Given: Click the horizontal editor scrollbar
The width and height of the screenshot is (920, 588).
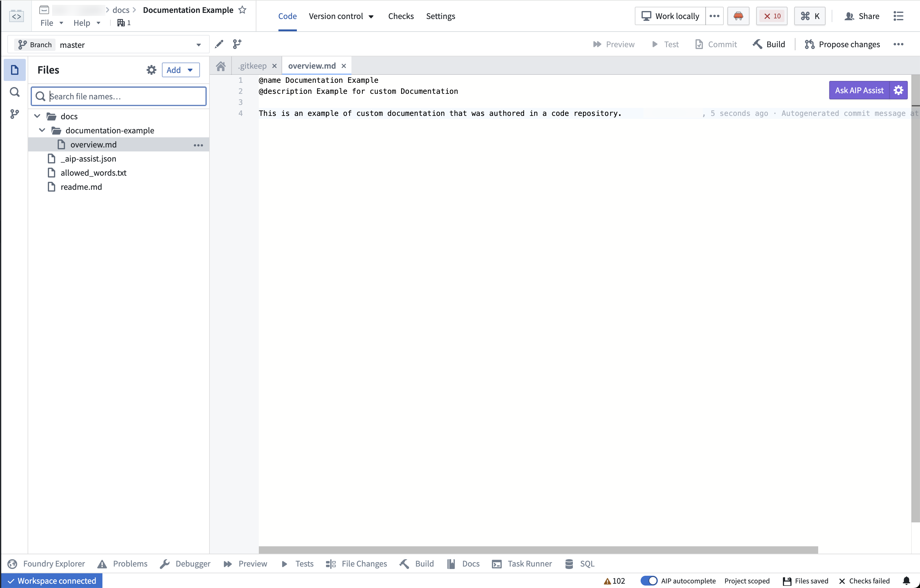Looking at the screenshot, I should [538, 550].
